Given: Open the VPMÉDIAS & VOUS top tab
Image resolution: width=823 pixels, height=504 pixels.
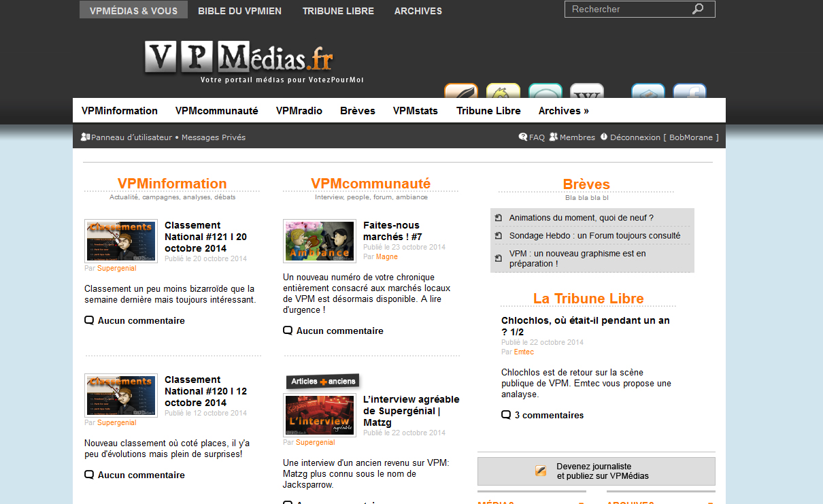Looking at the screenshot, I should 133,10.
